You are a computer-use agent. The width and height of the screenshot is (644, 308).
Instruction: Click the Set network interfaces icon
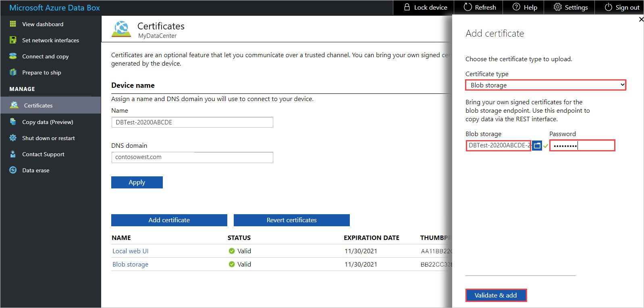pyautogui.click(x=13, y=40)
